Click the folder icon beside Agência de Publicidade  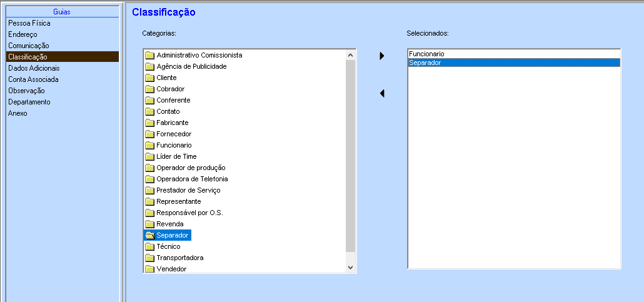coord(149,66)
